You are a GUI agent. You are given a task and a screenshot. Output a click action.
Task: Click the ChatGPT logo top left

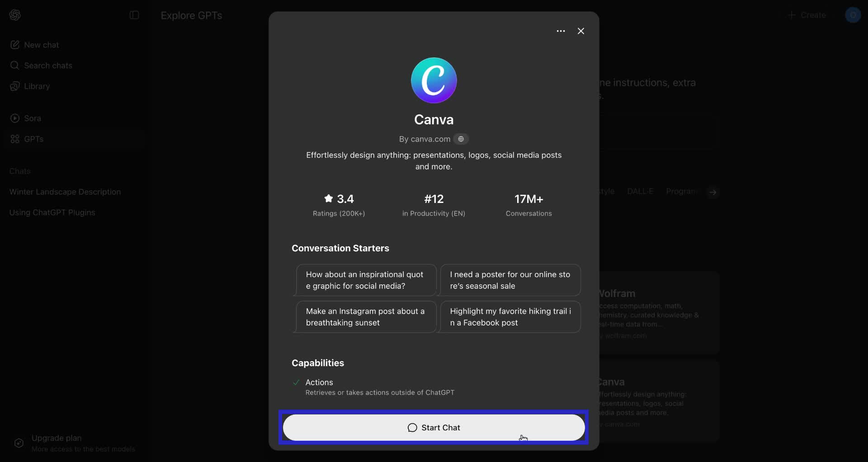[14, 14]
